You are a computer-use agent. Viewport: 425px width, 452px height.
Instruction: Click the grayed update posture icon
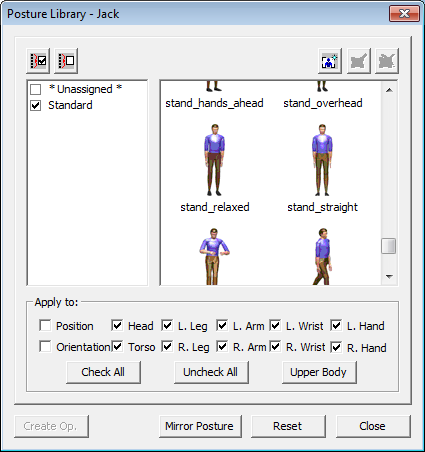(x=359, y=61)
